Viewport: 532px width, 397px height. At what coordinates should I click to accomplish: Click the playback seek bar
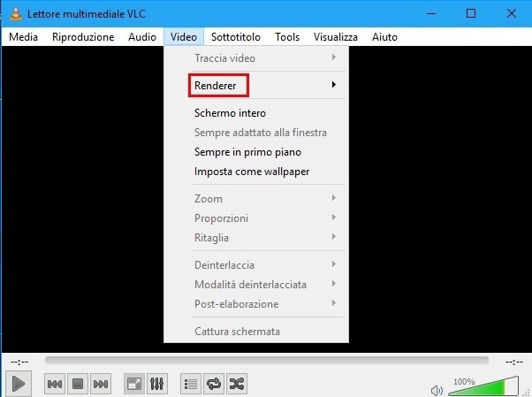(265, 361)
